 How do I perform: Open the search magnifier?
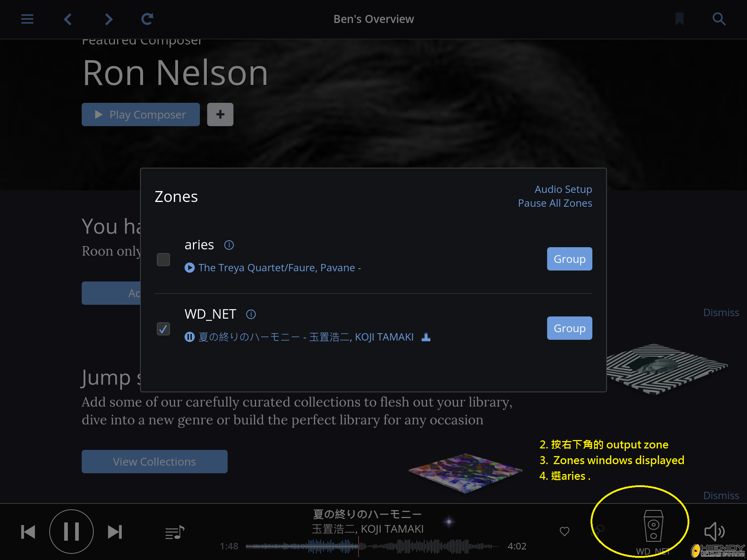[x=719, y=19]
